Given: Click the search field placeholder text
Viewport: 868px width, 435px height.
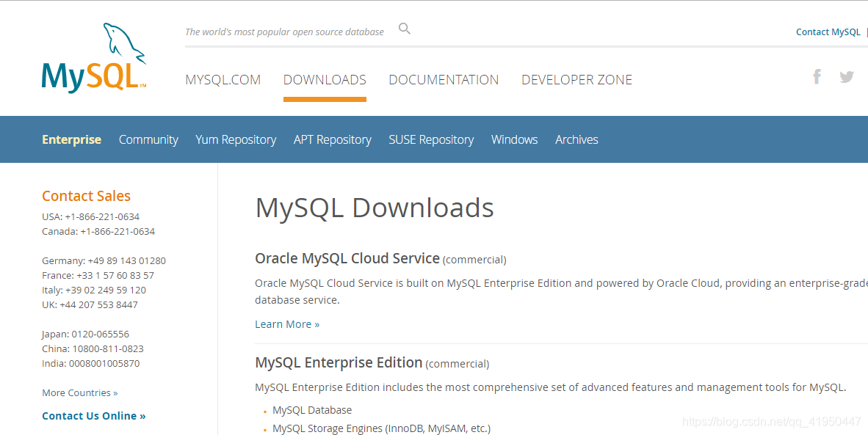Looking at the screenshot, I should click(x=284, y=32).
